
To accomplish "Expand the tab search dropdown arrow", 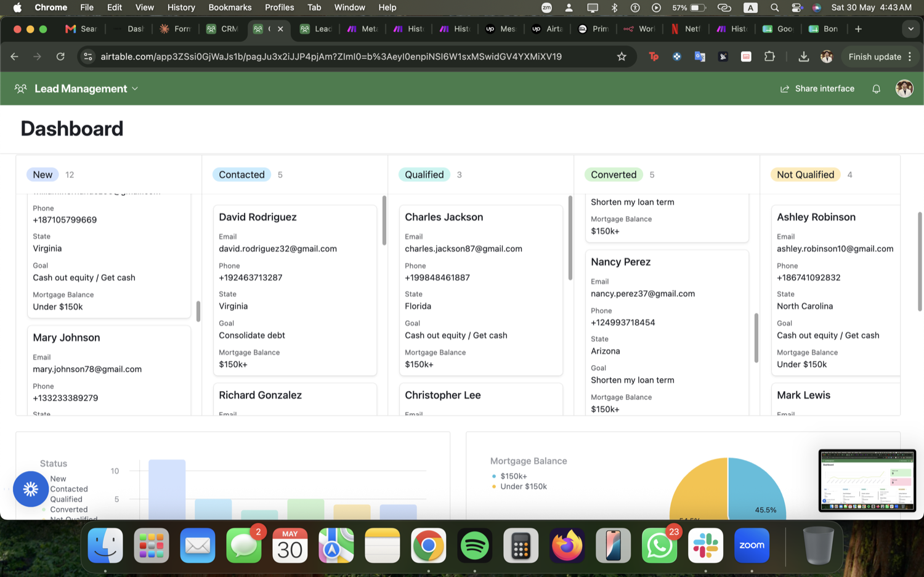I will [910, 29].
